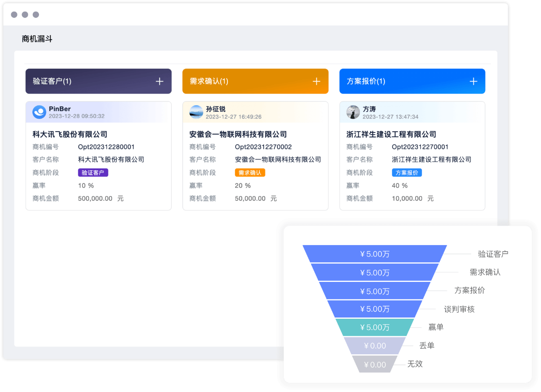Select the purple 验证客户 stage badge

click(93, 172)
